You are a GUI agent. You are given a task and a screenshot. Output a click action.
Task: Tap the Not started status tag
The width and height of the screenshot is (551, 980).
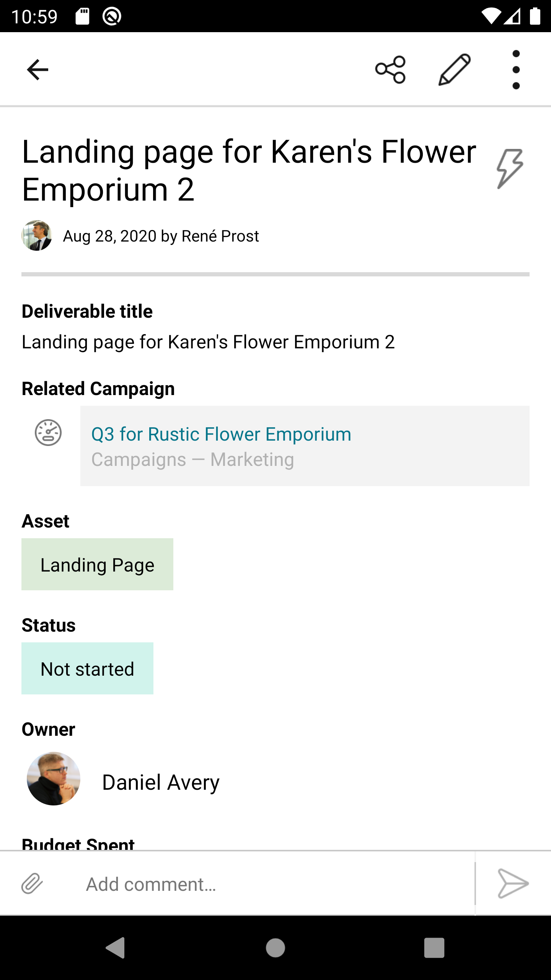87,669
